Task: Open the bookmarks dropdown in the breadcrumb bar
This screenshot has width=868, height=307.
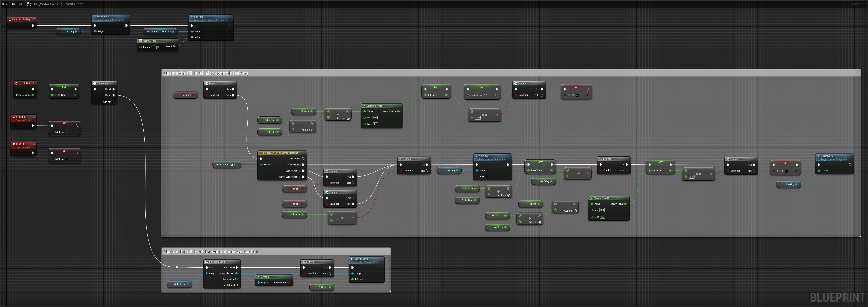Action: [5, 4]
